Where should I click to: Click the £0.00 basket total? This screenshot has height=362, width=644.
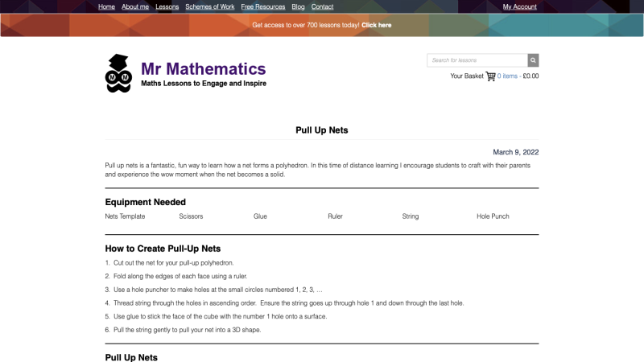pyautogui.click(x=530, y=76)
